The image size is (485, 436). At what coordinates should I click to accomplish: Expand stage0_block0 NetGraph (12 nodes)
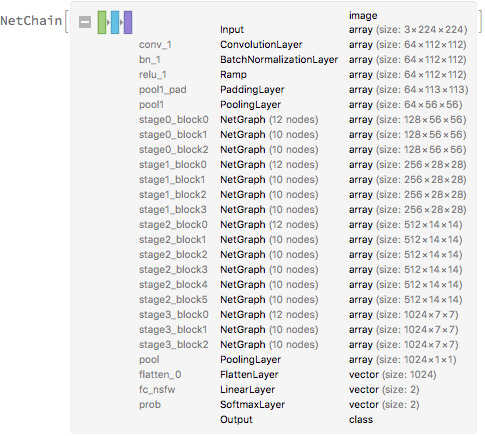[x=303, y=120]
